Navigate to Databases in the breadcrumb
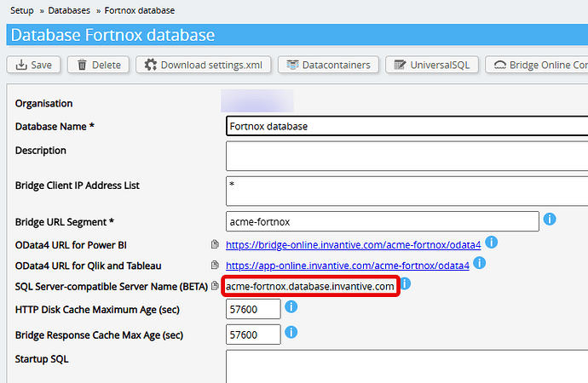Screen dimensions: 588x383 [69, 10]
